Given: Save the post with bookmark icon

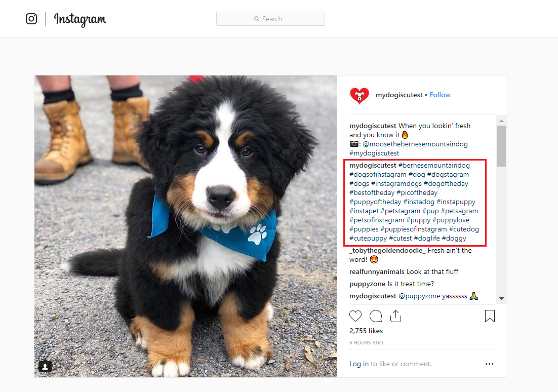Looking at the screenshot, I should point(490,316).
